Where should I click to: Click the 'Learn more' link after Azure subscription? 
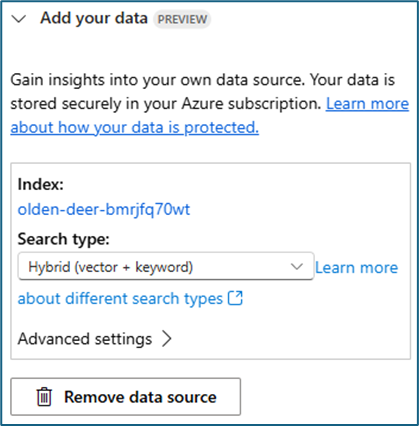(367, 104)
